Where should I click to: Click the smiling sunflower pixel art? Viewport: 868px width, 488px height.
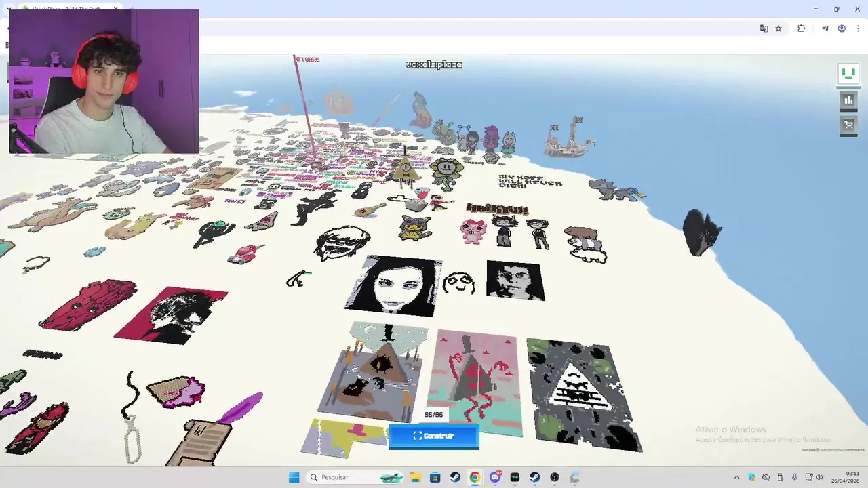pyautogui.click(x=446, y=174)
